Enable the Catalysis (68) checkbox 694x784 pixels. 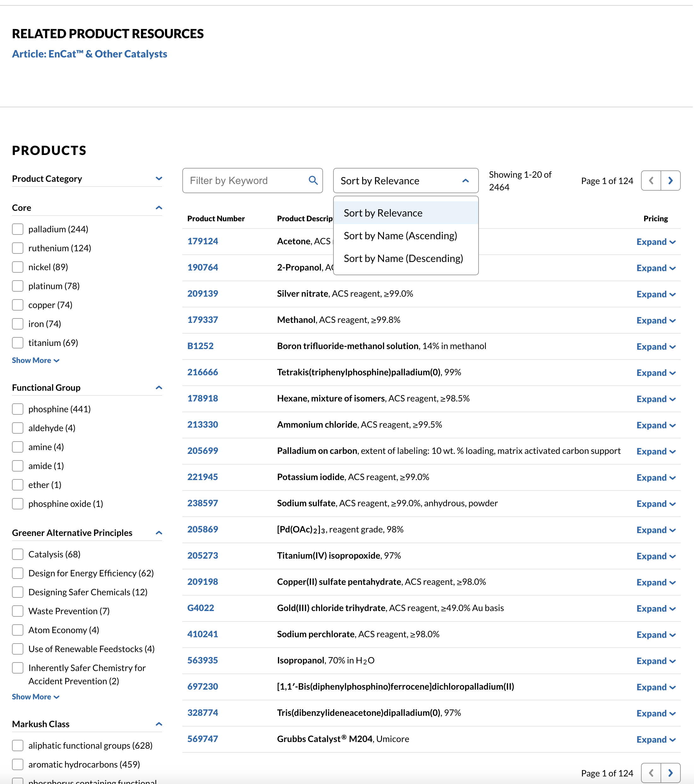(x=18, y=554)
